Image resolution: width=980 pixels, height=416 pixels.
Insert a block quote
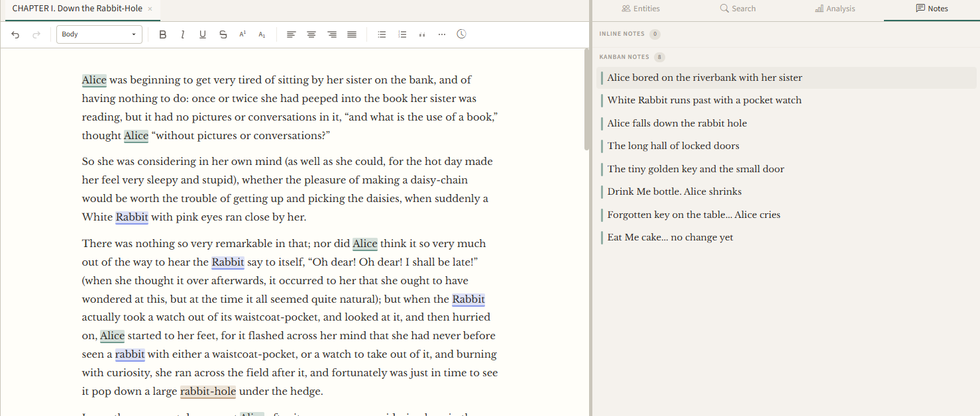[422, 34]
